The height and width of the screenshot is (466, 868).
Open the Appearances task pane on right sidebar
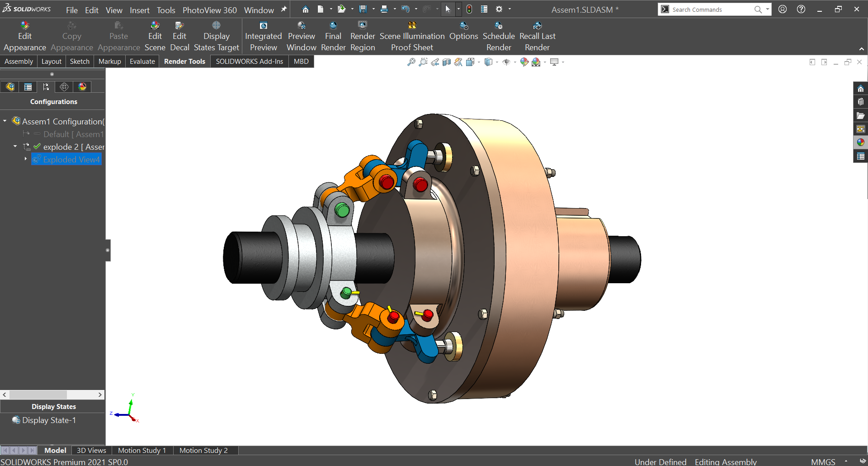861,143
